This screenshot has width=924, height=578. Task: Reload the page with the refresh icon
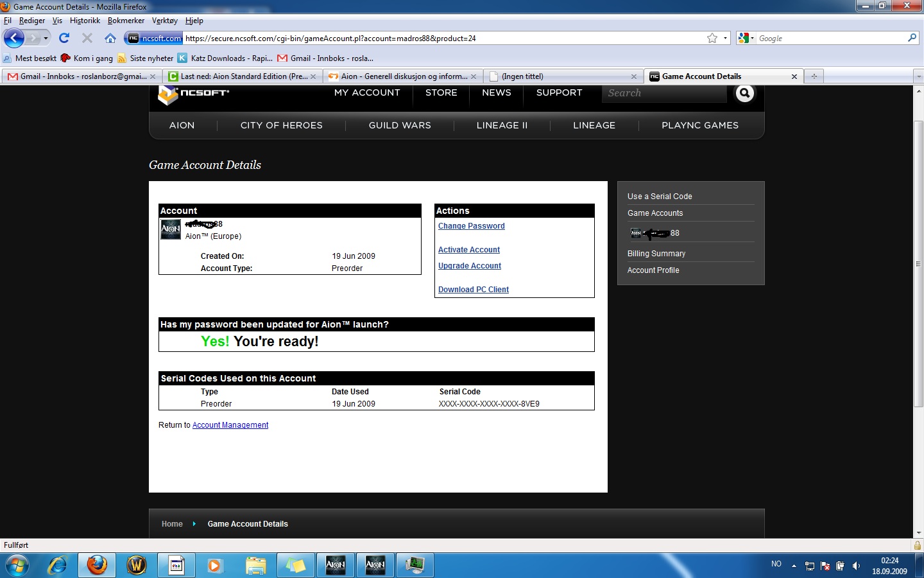[x=64, y=38]
